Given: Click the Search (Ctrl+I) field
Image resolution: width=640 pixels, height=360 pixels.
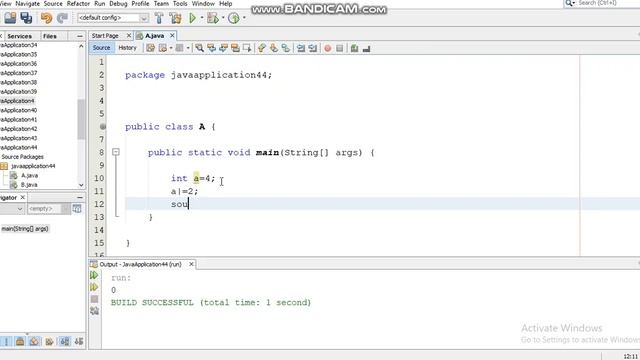Looking at the screenshot, I should 602,3.
